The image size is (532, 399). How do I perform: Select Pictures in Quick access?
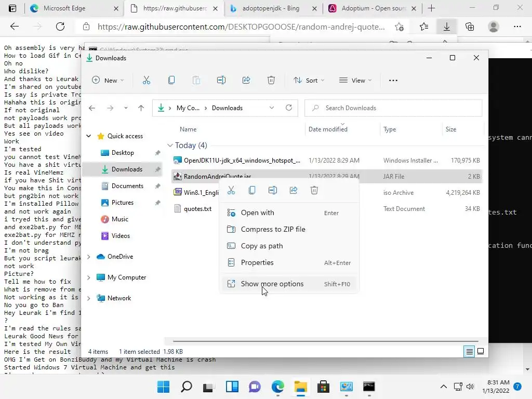point(122,203)
